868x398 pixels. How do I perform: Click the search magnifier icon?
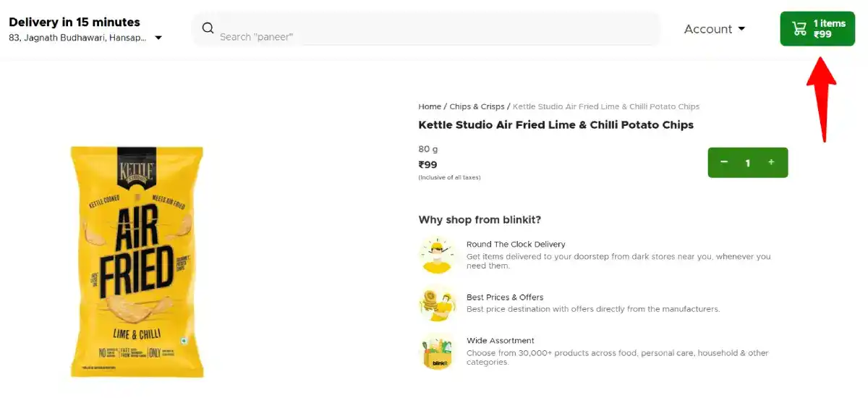pos(208,28)
